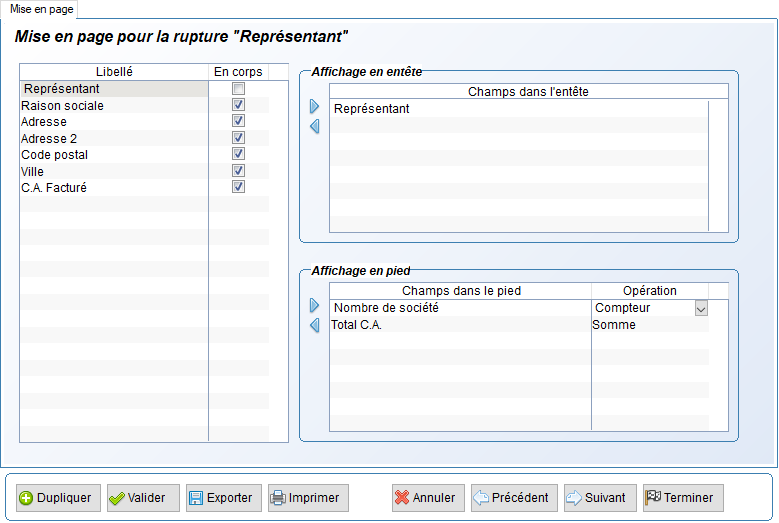Uncheck En corps for Raison sociale
The image size is (779, 523).
(238, 105)
